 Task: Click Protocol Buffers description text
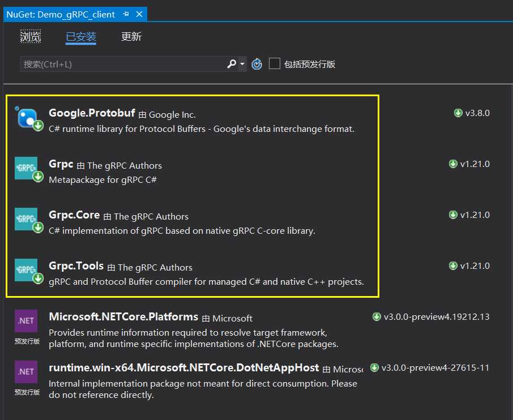(202, 129)
